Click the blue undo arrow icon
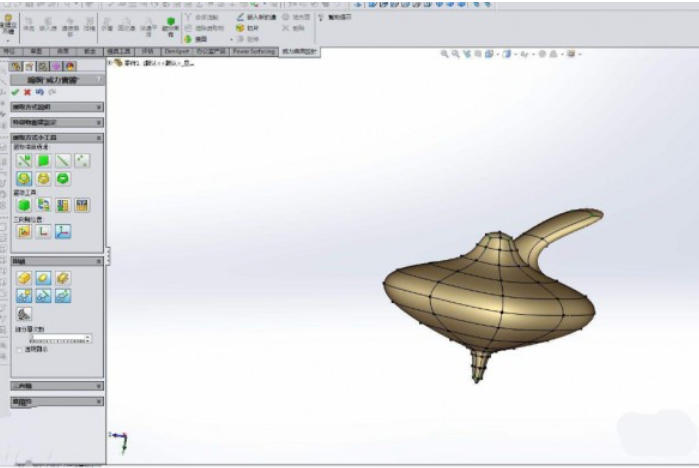 [x=39, y=92]
